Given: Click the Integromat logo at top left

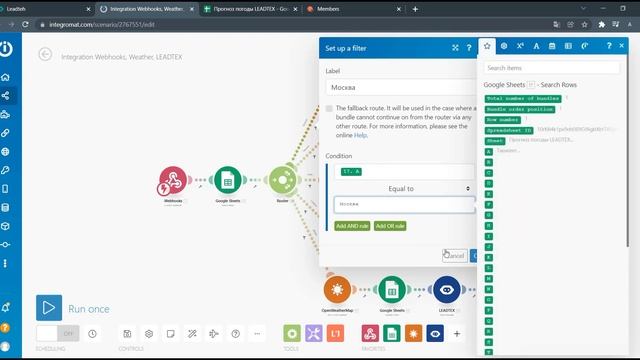Looking at the screenshot, I should tap(6, 49).
